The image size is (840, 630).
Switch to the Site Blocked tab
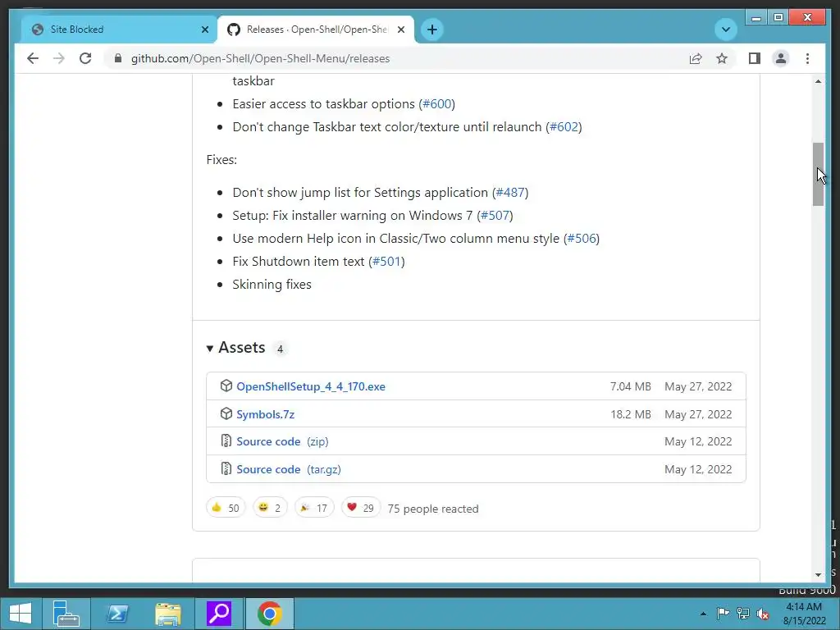[x=118, y=30]
